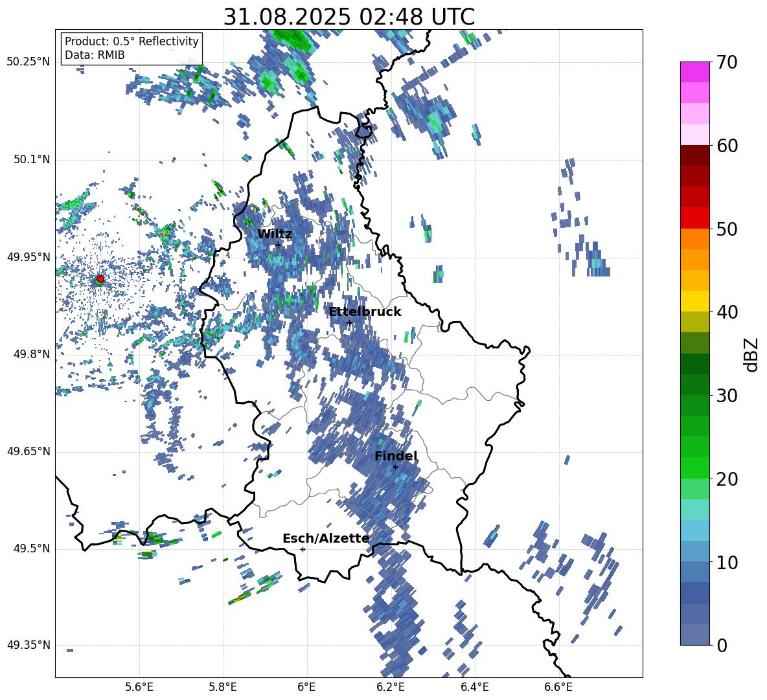Click the 6.2°E longitude label
This screenshot has height=700, width=767.
[x=391, y=687]
